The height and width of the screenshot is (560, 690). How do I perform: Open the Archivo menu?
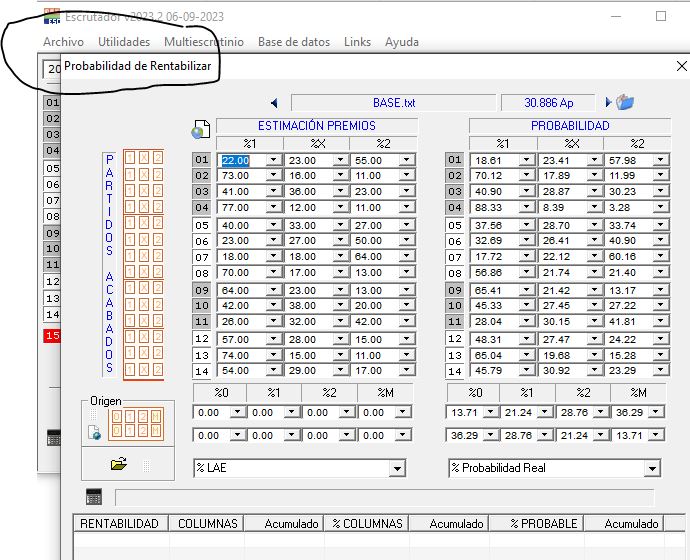click(63, 42)
